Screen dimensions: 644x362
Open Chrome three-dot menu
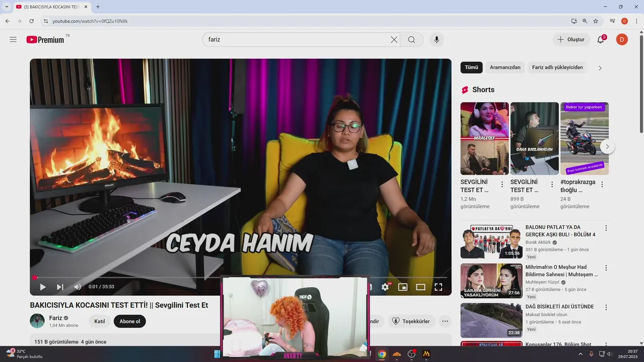coord(636,21)
